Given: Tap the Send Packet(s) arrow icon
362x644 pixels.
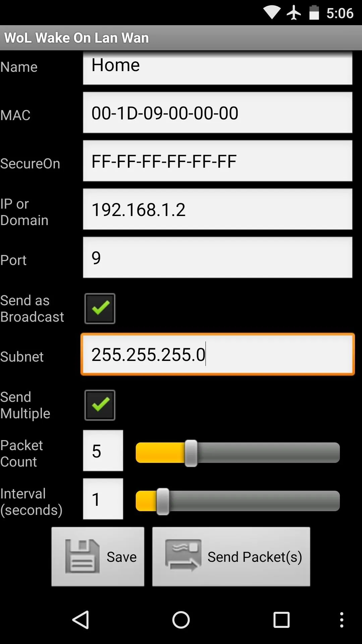Looking at the screenshot, I should point(183,555).
